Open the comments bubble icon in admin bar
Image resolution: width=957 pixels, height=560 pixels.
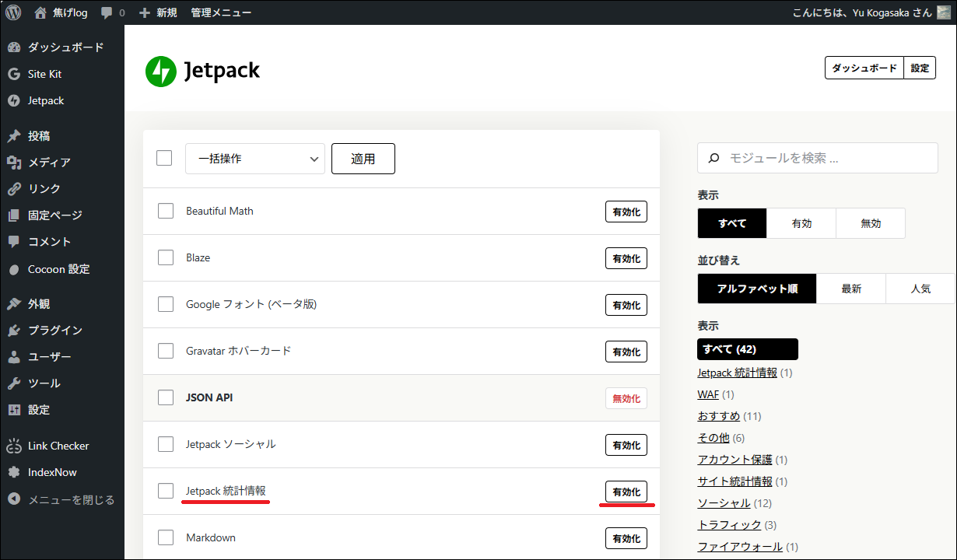pyautogui.click(x=107, y=12)
